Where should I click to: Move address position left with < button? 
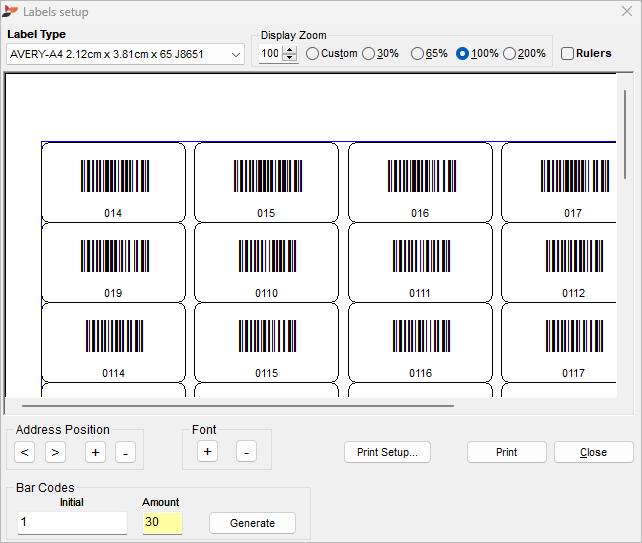click(25, 452)
